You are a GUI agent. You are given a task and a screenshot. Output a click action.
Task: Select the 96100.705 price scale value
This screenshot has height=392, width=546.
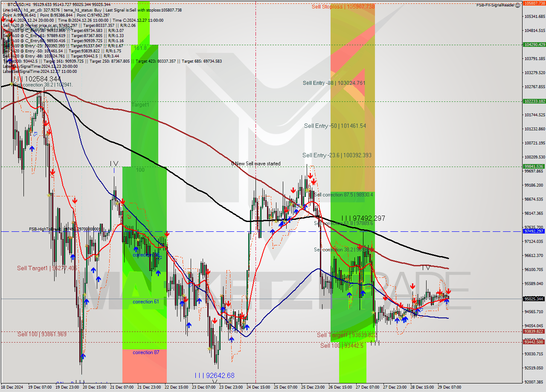pos(534,269)
